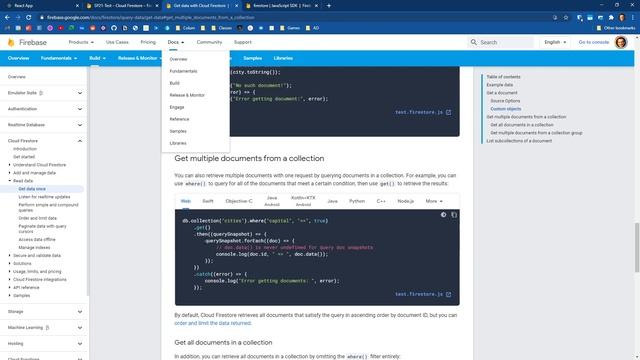Select Libraries in the Docs dropdown menu
Screen dimensions: 640x360
[178, 143]
